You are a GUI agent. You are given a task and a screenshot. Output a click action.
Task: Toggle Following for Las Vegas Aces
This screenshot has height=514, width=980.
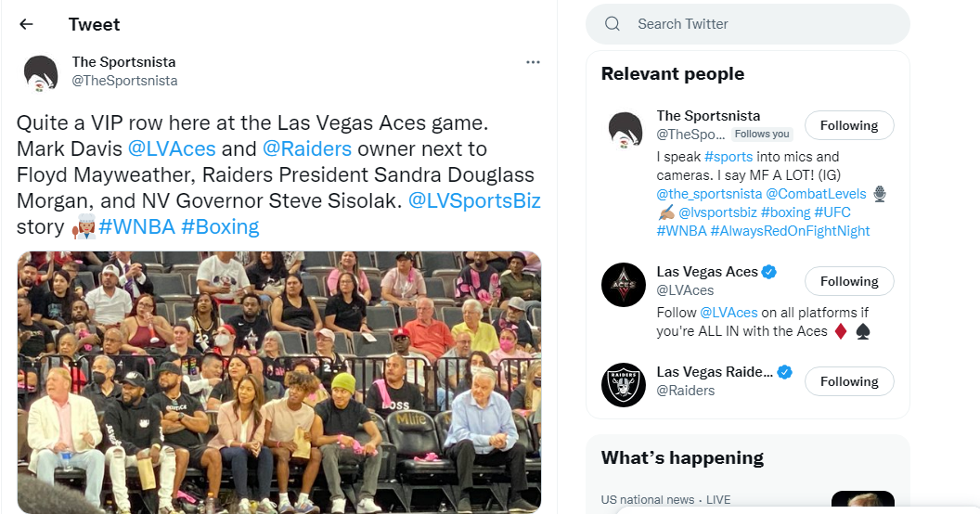[848, 281]
